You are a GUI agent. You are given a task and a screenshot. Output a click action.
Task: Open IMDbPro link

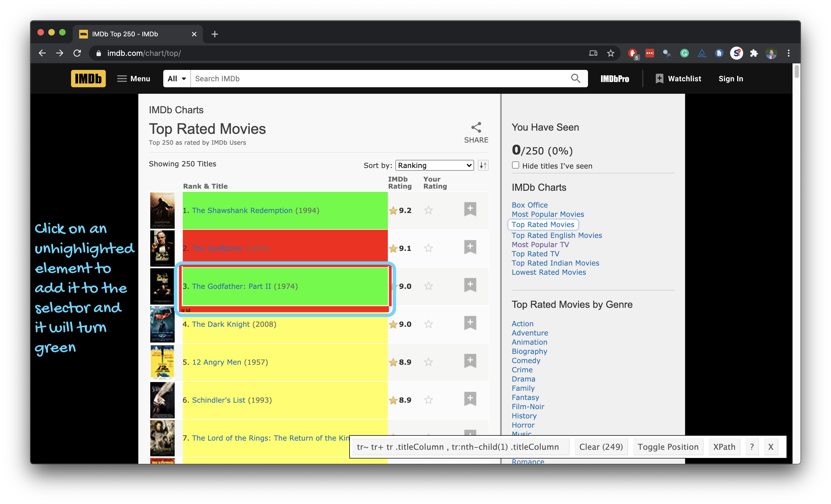[x=615, y=79]
